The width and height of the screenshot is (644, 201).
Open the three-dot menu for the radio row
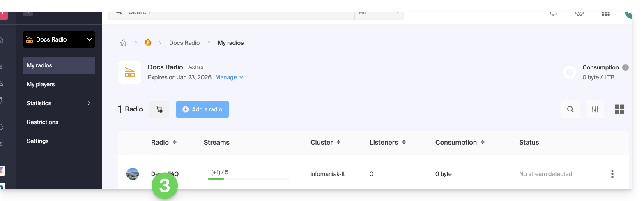point(612,174)
